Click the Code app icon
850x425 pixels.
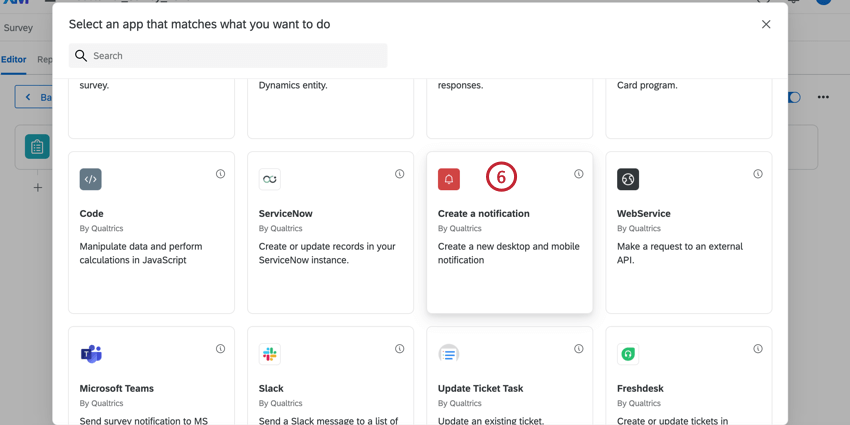91,179
